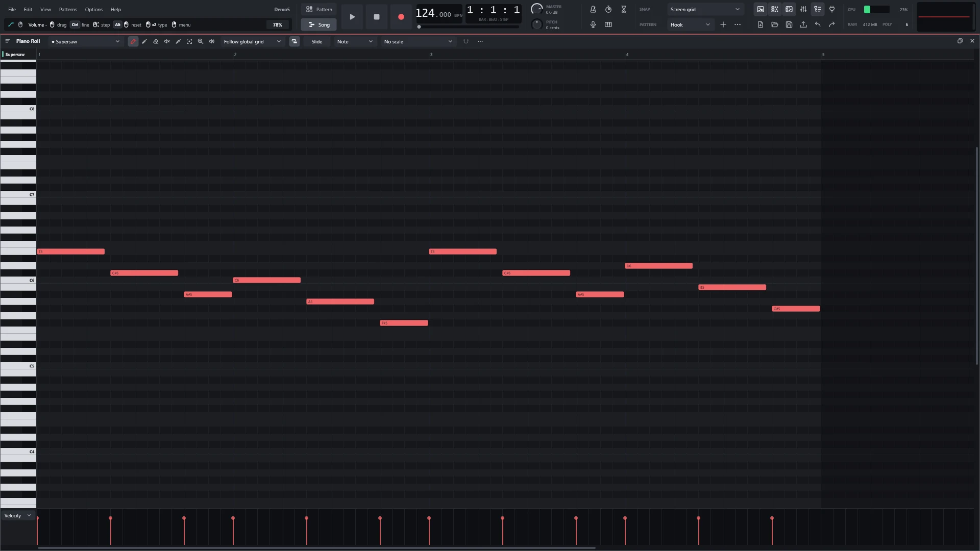980x551 pixels.
Task: Open the Snap Screen grid dropdown
Action: coord(705,9)
